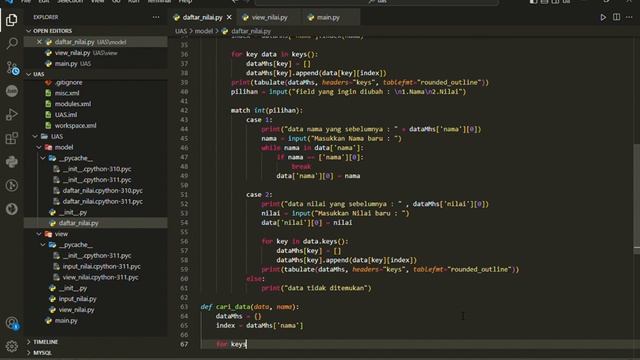Open the Explorer view in activity bar
640x360 pixels.
point(11,20)
